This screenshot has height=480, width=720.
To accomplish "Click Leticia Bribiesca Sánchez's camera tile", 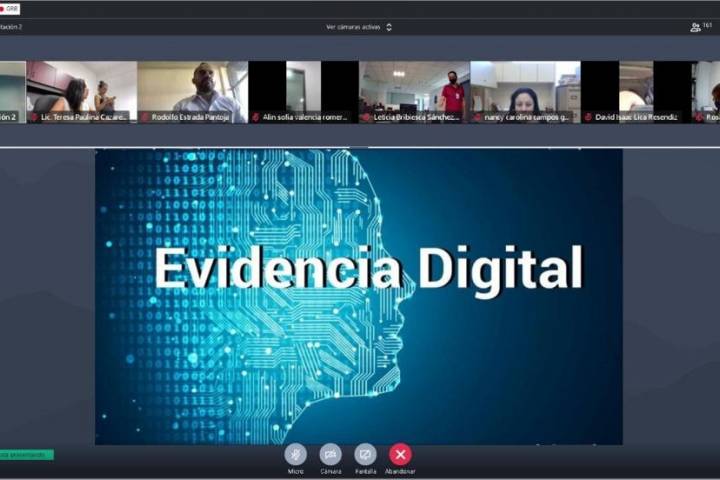I will [x=414, y=90].
